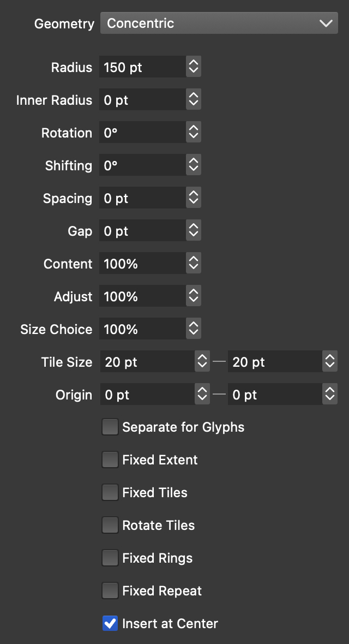Click the Radius stepper arrows

point(193,67)
